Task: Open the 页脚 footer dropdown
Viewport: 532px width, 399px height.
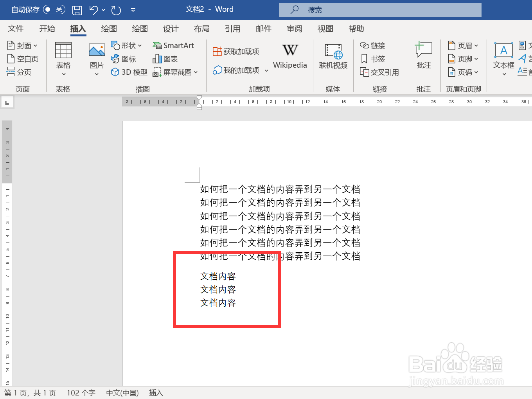Action: click(463, 59)
